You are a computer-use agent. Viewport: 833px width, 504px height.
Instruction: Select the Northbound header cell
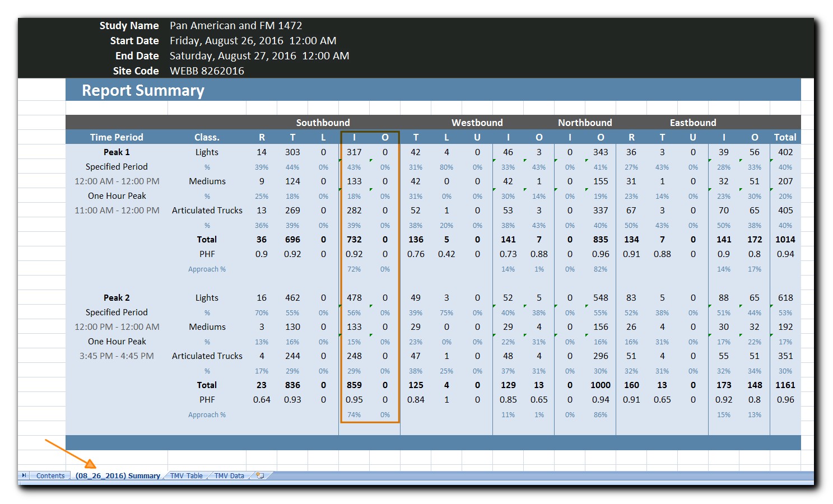click(x=585, y=122)
